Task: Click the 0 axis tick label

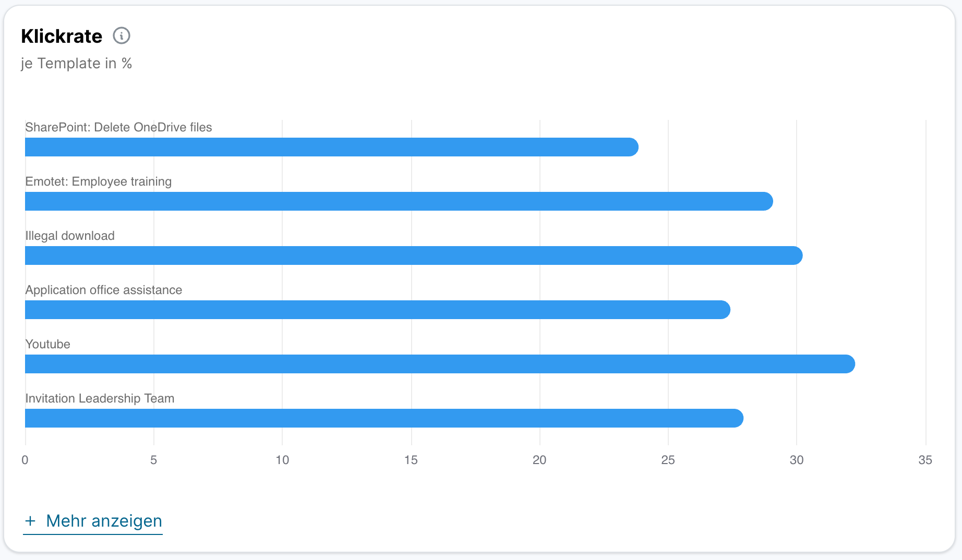Action: pos(25,460)
